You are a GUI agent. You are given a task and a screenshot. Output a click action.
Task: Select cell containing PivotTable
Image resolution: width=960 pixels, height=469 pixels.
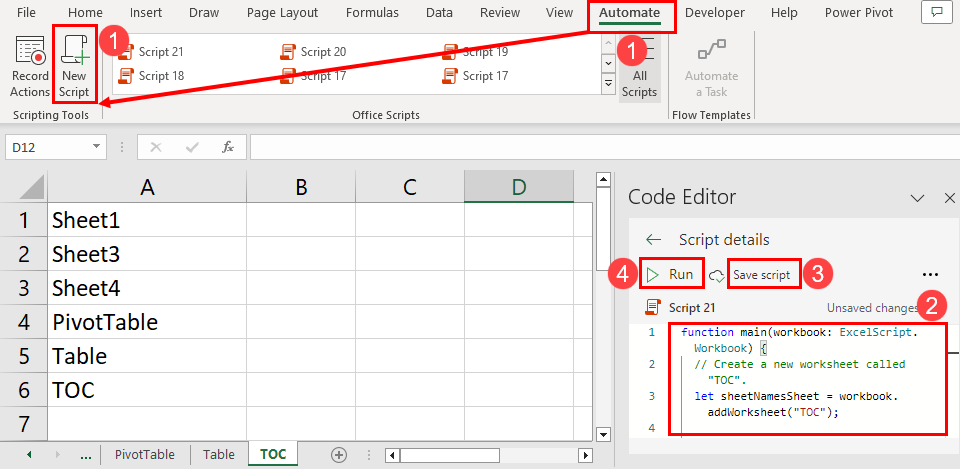click(x=147, y=322)
